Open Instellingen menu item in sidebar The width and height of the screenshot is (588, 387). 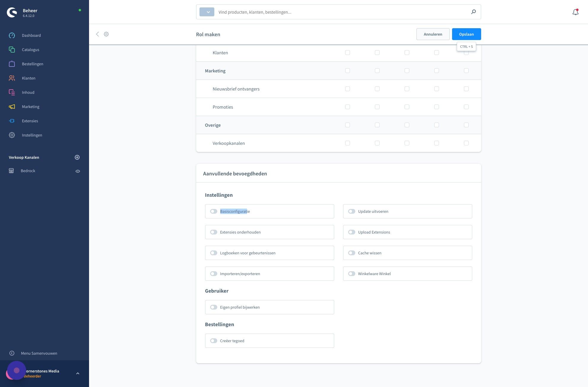tap(32, 135)
